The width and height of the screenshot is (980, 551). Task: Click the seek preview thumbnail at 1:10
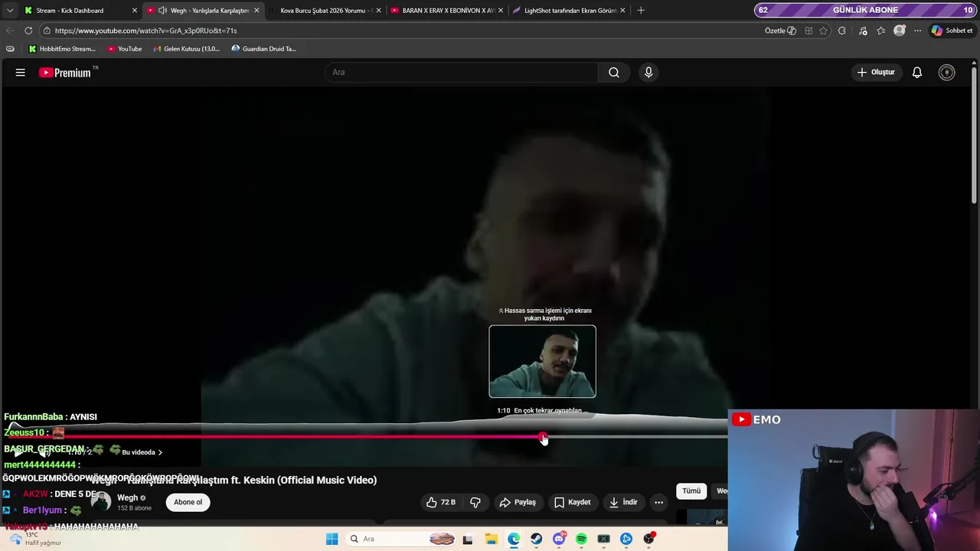click(542, 361)
